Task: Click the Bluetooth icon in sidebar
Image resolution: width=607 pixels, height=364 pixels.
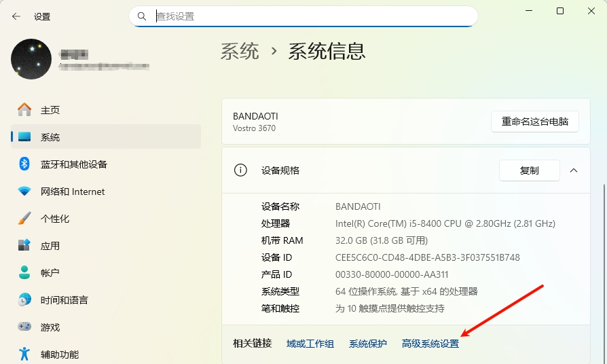Action: pos(24,164)
